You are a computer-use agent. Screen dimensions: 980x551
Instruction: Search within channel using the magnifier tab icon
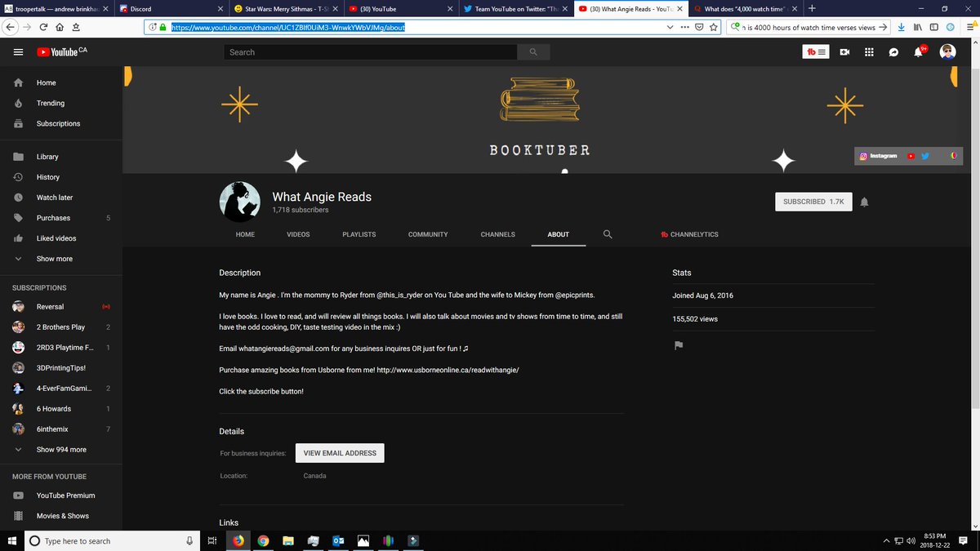coord(608,234)
